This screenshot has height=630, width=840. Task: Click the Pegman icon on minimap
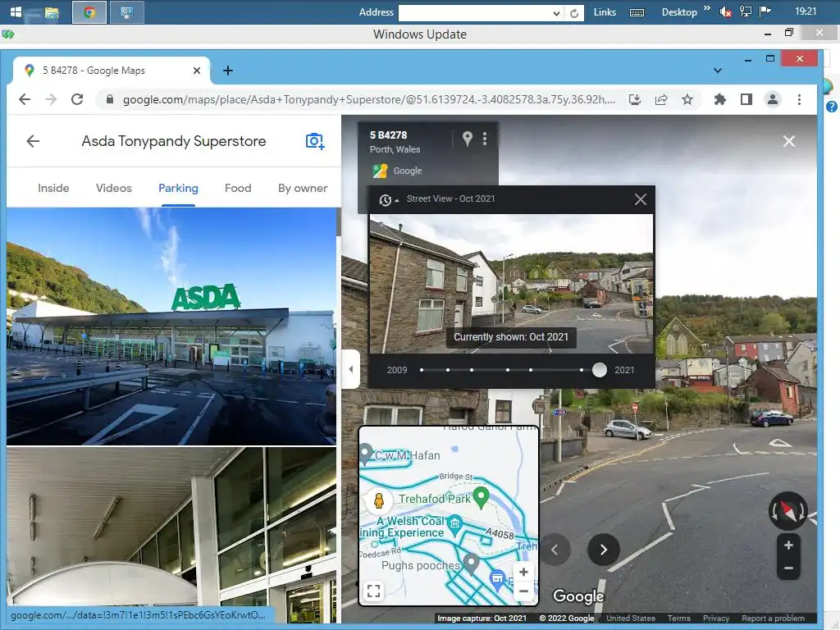tap(379, 500)
